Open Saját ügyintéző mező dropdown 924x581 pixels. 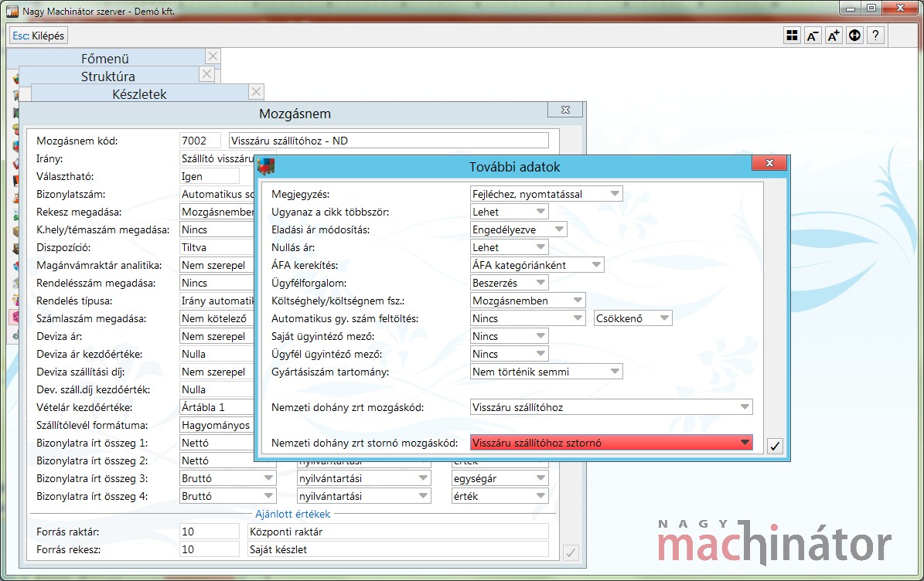509,336
